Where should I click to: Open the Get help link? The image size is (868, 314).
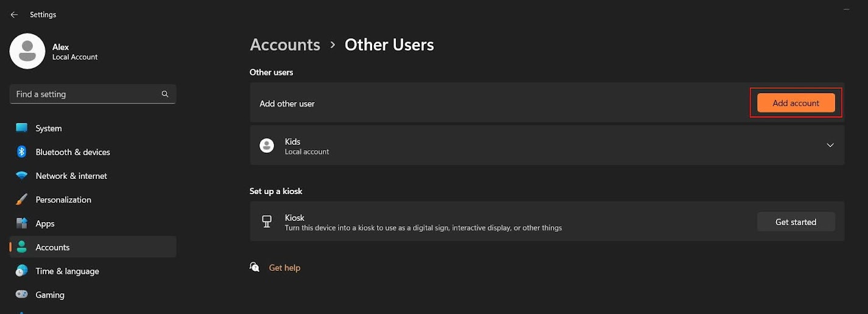pos(284,268)
